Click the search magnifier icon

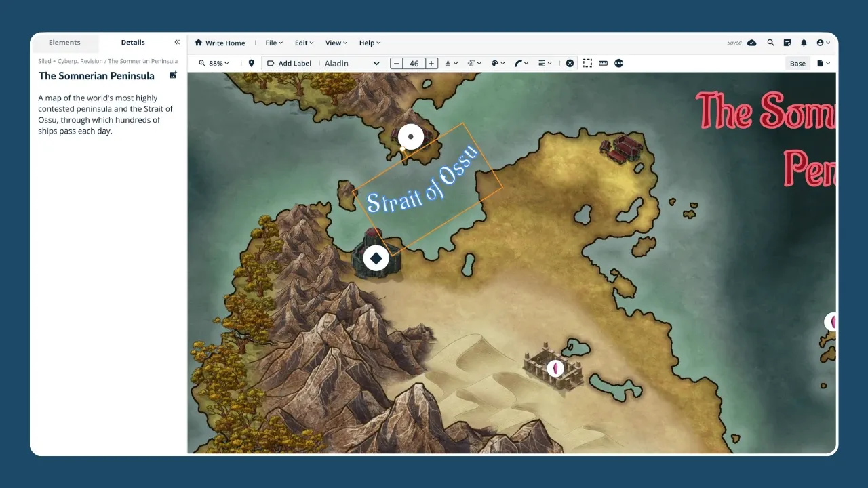tap(770, 42)
